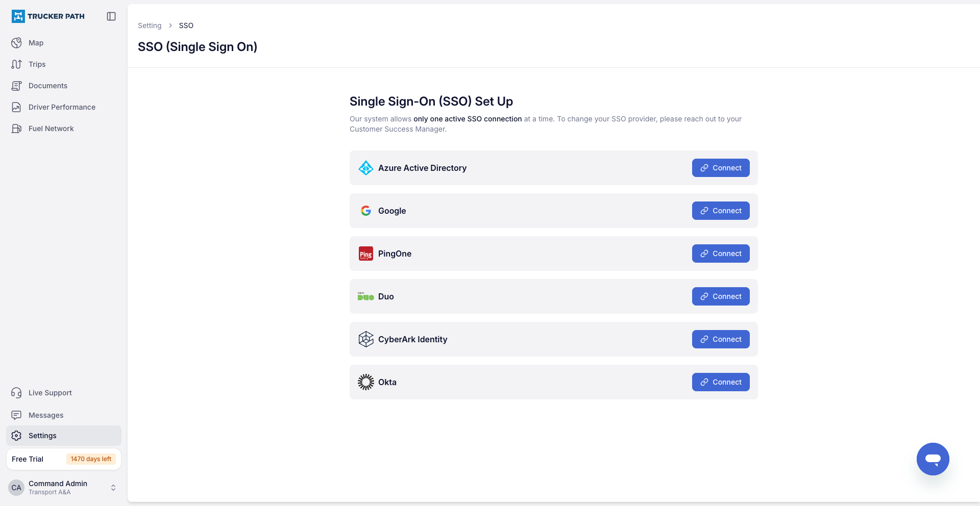Open the Map globe icon
Image resolution: width=980 pixels, height=506 pixels.
(16, 43)
